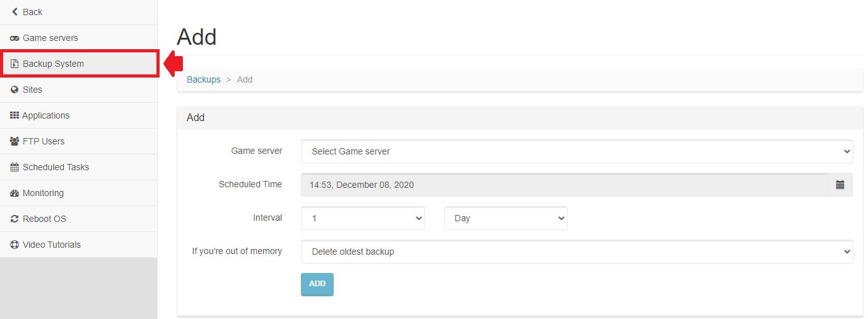Go to the Sites section

pyautogui.click(x=78, y=90)
